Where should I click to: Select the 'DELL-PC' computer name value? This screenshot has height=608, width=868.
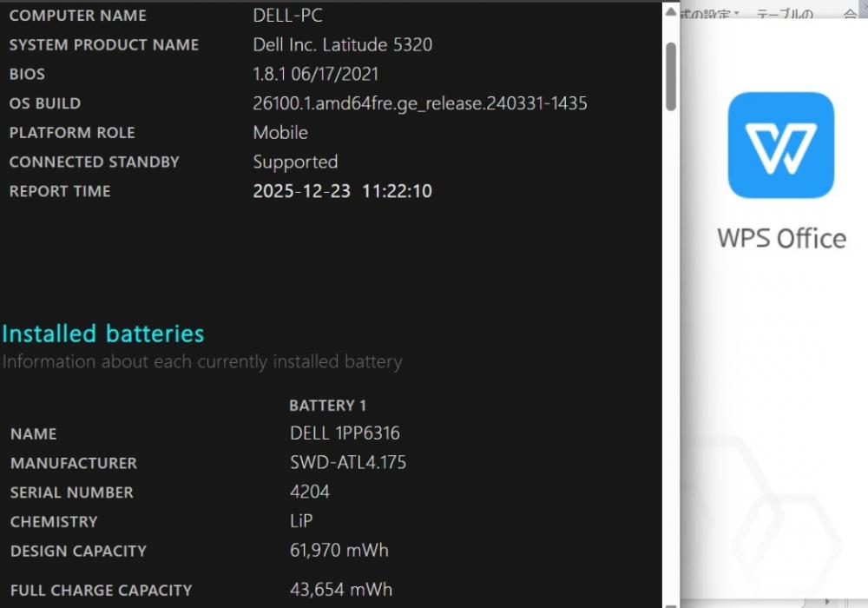coord(287,16)
